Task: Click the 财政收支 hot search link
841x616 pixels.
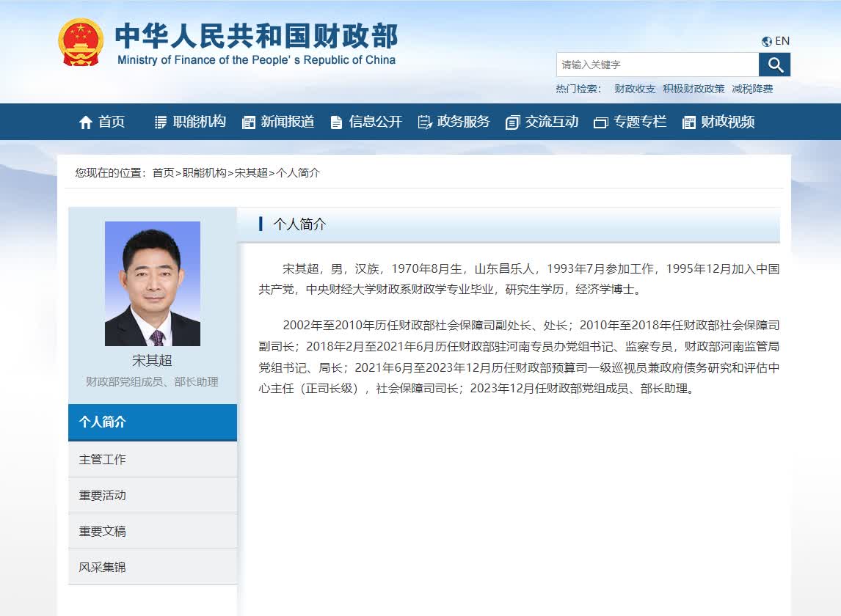Action: coord(635,89)
